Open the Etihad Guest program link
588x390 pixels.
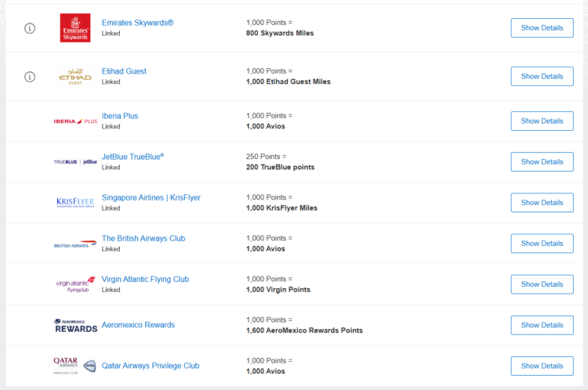point(124,71)
